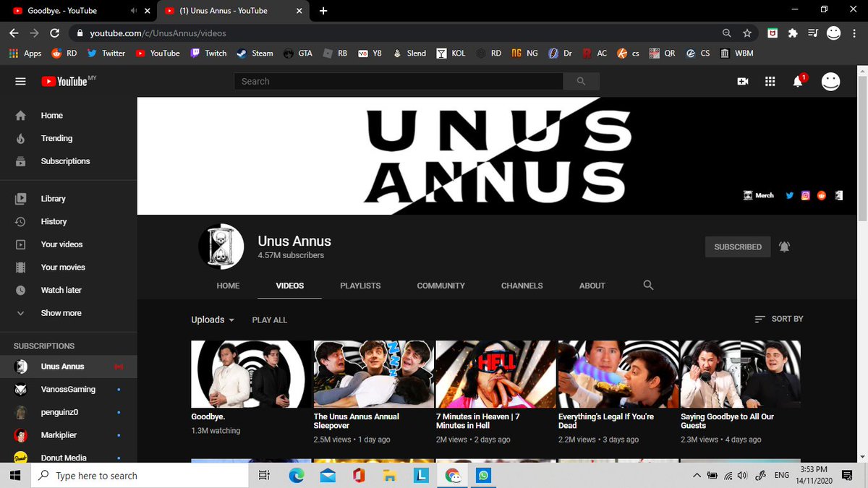The height and width of the screenshot is (488, 868).
Task: Click the Trending flame icon in sidebar
Action: click(20, 138)
